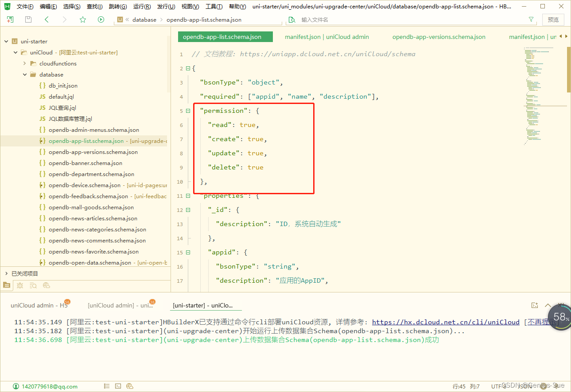Click the file name search input

pos(412,20)
